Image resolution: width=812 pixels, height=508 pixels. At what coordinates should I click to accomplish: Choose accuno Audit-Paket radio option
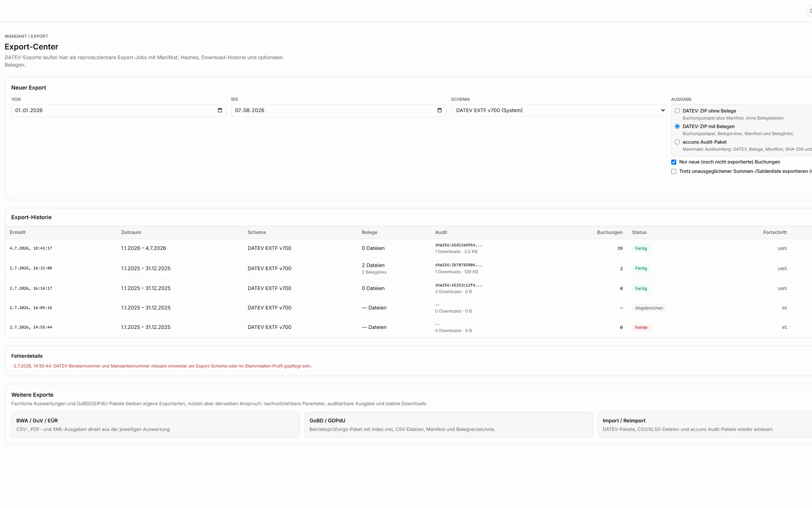(x=677, y=142)
